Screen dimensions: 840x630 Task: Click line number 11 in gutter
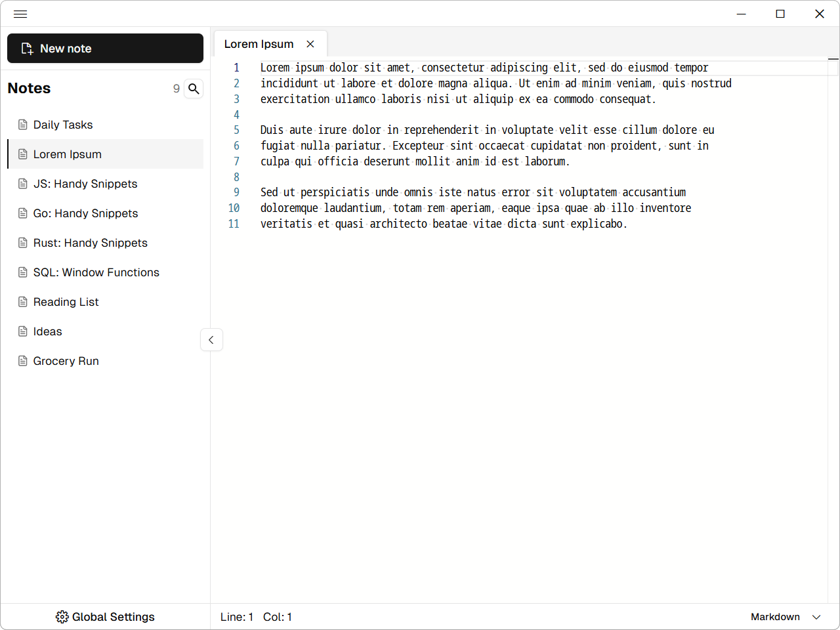click(234, 224)
